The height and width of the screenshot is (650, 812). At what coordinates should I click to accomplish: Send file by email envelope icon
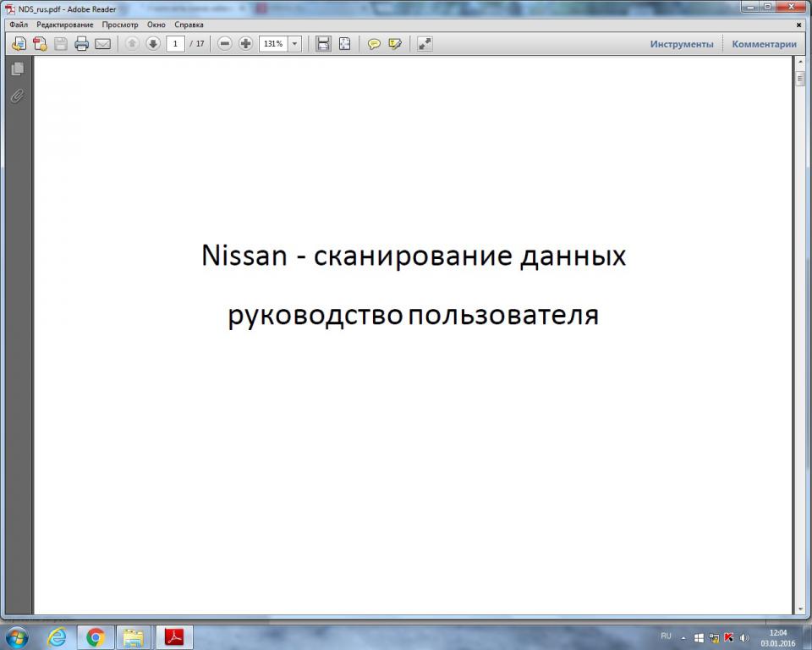pyautogui.click(x=102, y=44)
